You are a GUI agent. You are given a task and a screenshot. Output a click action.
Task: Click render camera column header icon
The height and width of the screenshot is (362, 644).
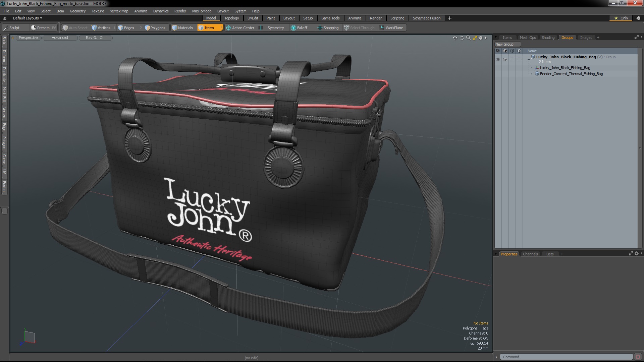coord(505,51)
